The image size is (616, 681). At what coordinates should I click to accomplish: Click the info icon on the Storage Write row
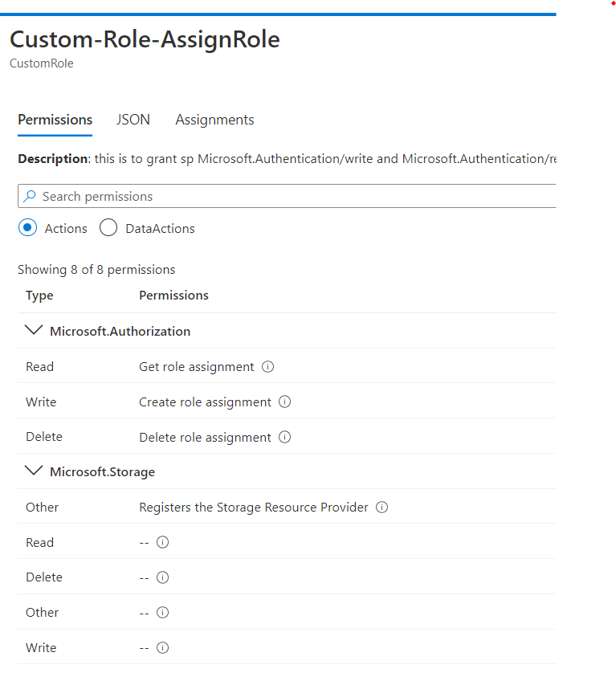click(163, 647)
